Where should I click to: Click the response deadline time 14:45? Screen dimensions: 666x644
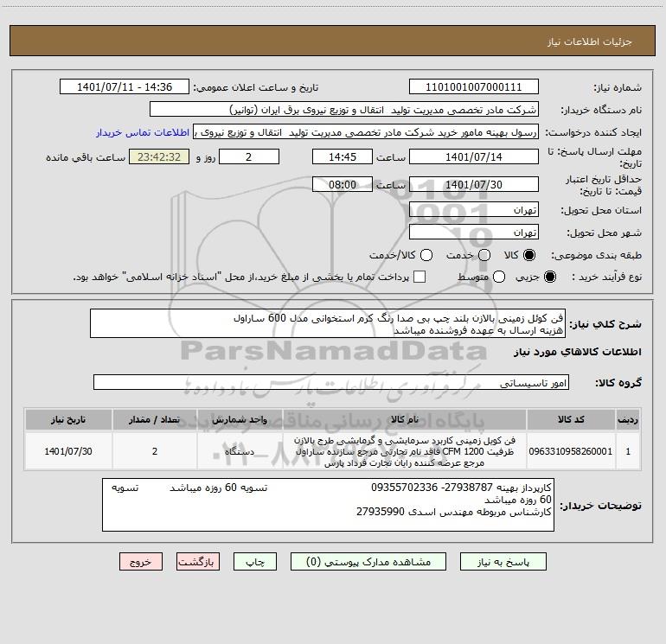coord(343,156)
